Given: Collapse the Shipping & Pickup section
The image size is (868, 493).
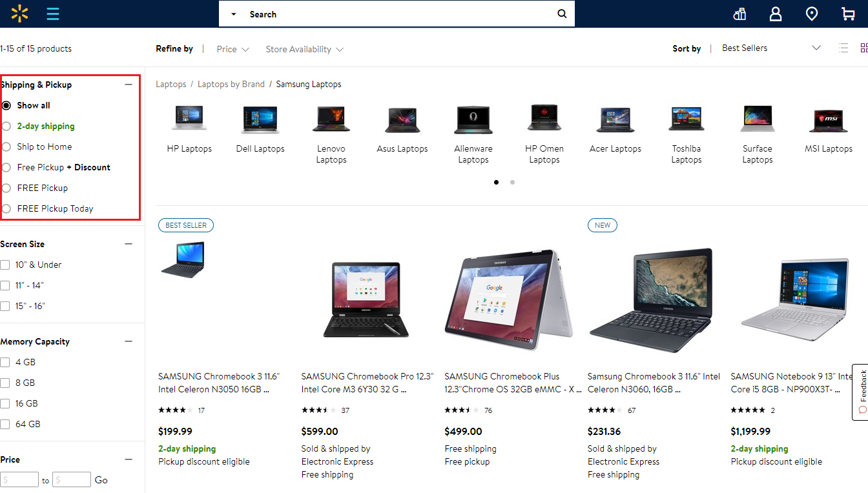Looking at the screenshot, I should [x=129, y=85].
